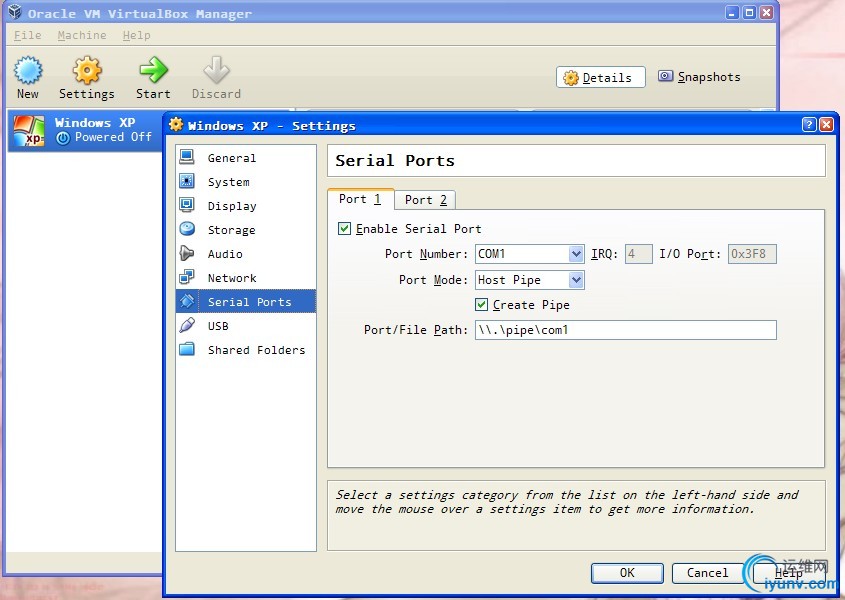Select the General category icon
Image resolution: width=845 pixels, height=600 pixels.
pos(187,158)
